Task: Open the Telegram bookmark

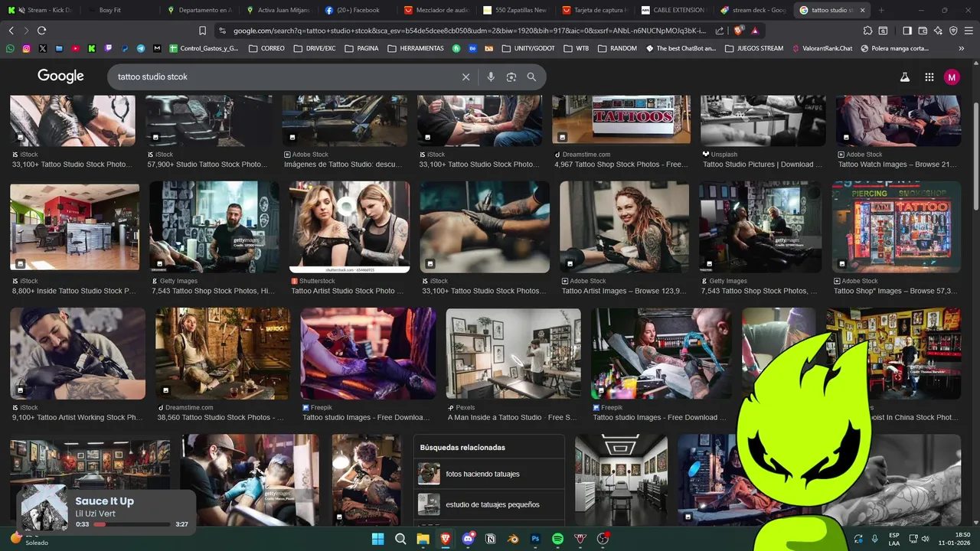Action: click(x=141, y=48)
